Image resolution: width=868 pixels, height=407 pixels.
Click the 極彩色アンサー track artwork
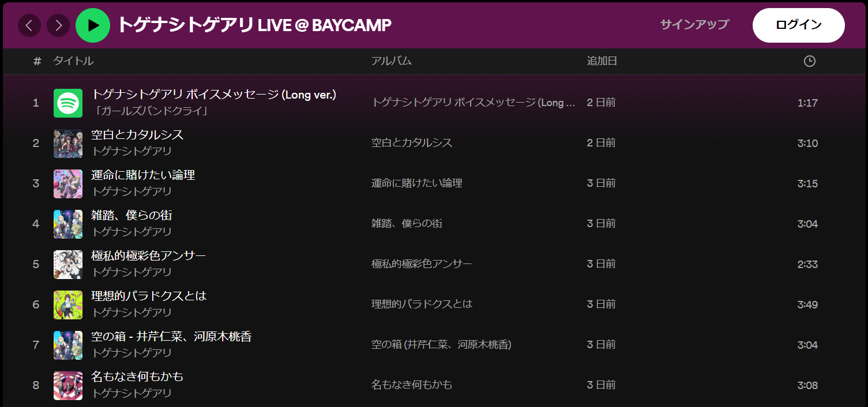click(x=68, y=265)
